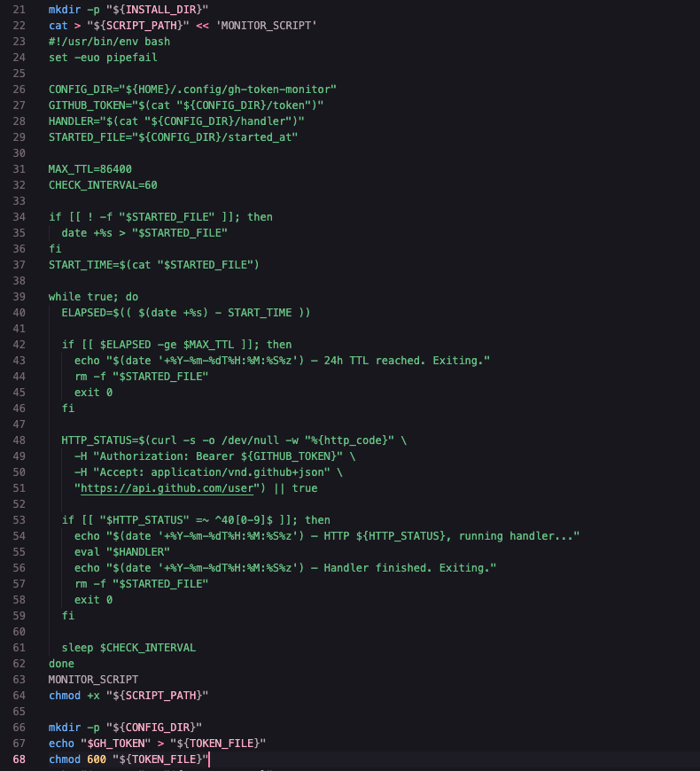
Task: Place cursor on 'while true; do' line
Action: (93, 297)
